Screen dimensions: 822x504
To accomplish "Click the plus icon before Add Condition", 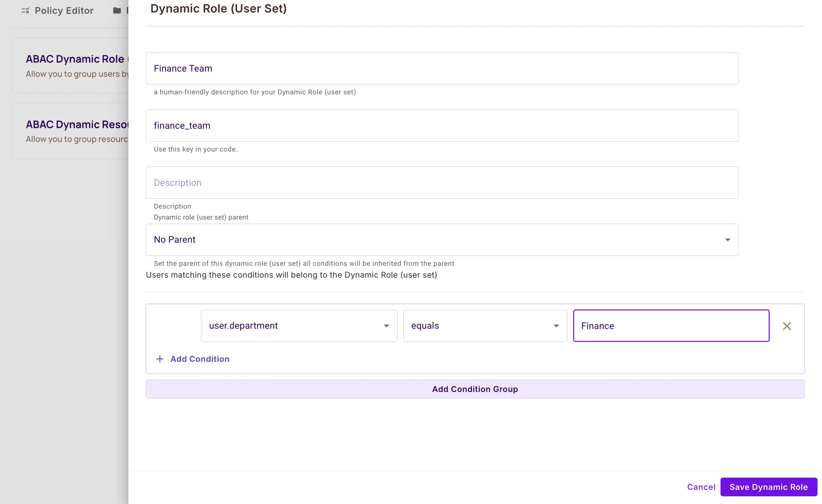I will pyautogui.click(x=160, y=359).
